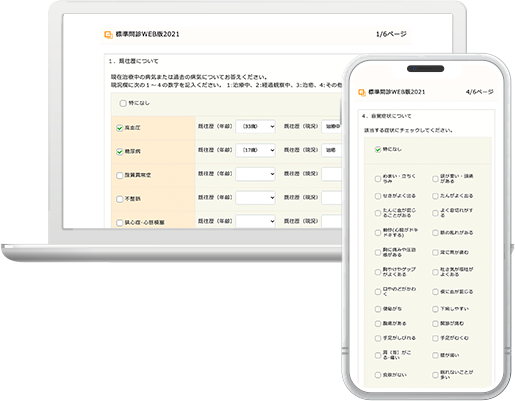Check the 便に血が混じる symptom box
Viewport: 515px width, 401px height.
point(435,292)
